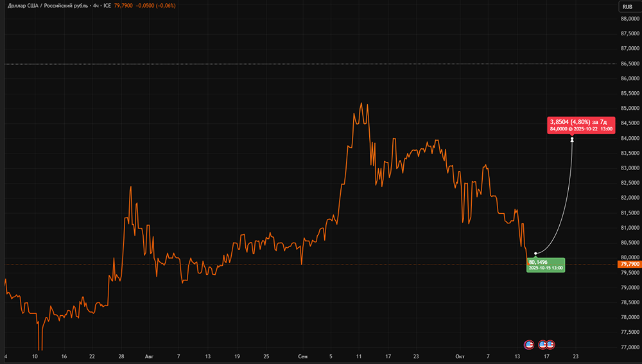Click the 87,5000 price scale label
This screenshot has width=642, height=364.
[x=630, y=33]
